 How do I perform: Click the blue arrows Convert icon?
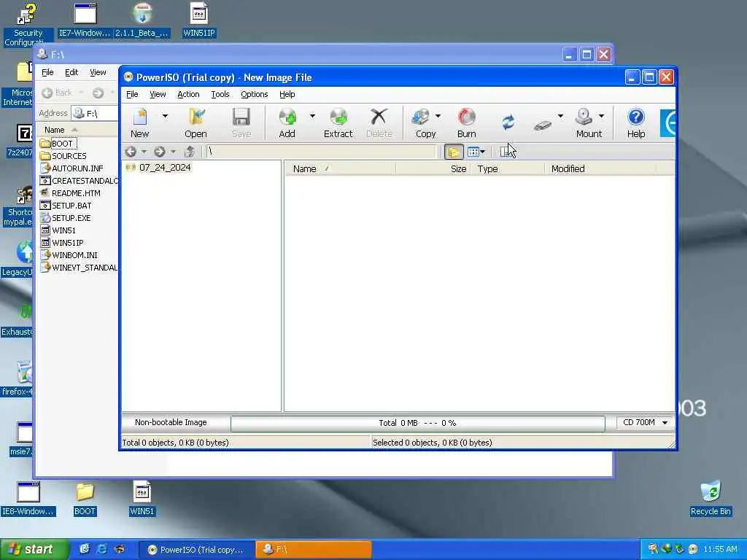coord(508,122)
